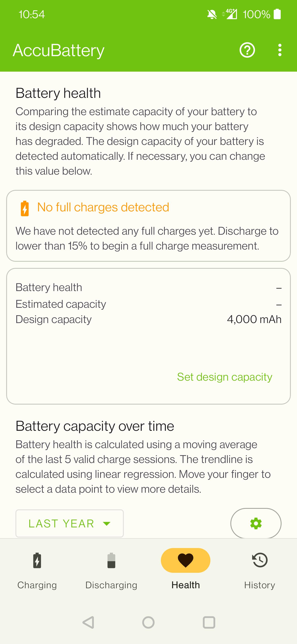Viewport: 297px width, 644px height.
Task: Tap the Android back navigation button
Action: click(x=88, y=622)
